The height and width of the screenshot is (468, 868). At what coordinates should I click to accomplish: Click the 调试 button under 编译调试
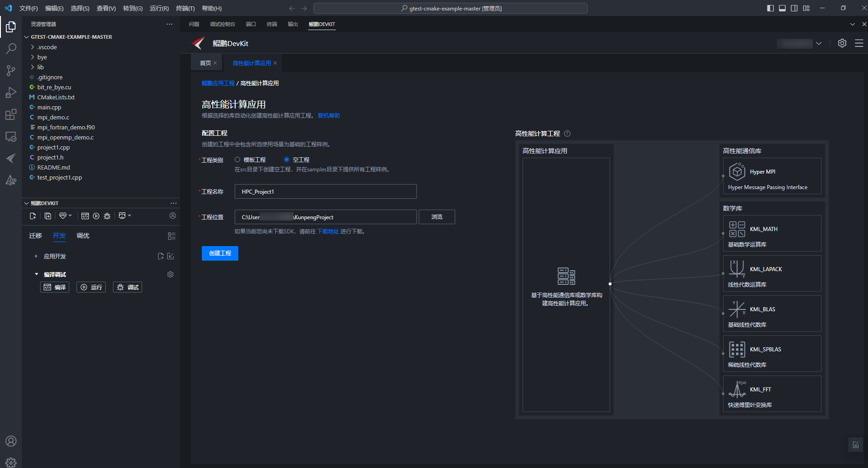pos(128,287)
